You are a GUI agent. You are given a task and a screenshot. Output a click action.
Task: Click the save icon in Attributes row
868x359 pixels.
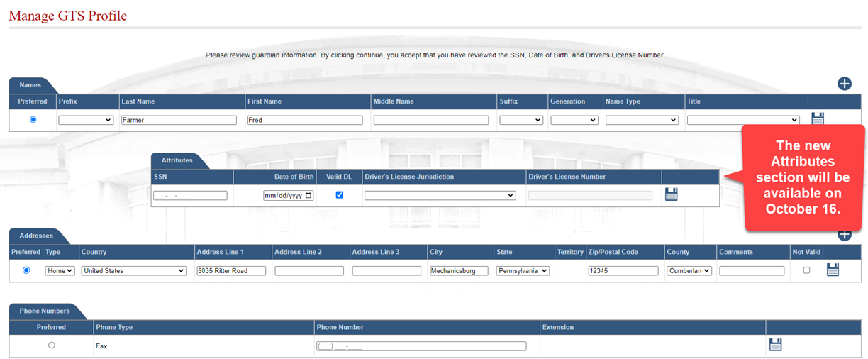point(671,194)
